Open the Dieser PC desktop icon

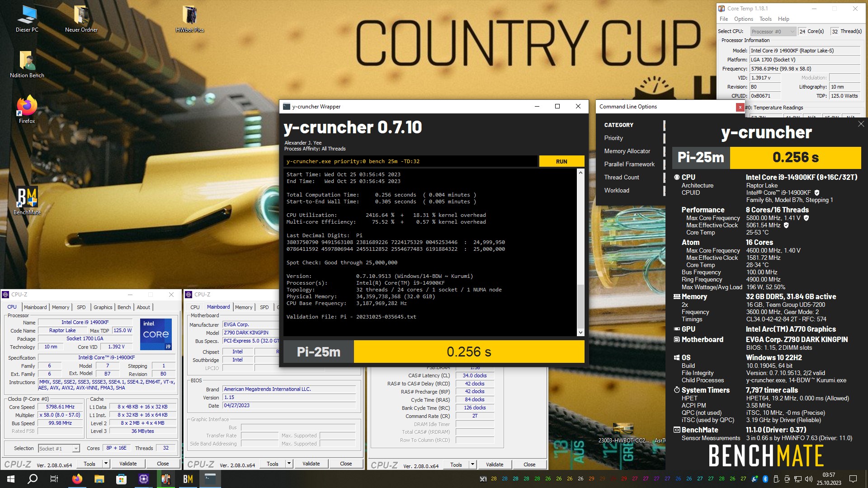click(27, 19)
